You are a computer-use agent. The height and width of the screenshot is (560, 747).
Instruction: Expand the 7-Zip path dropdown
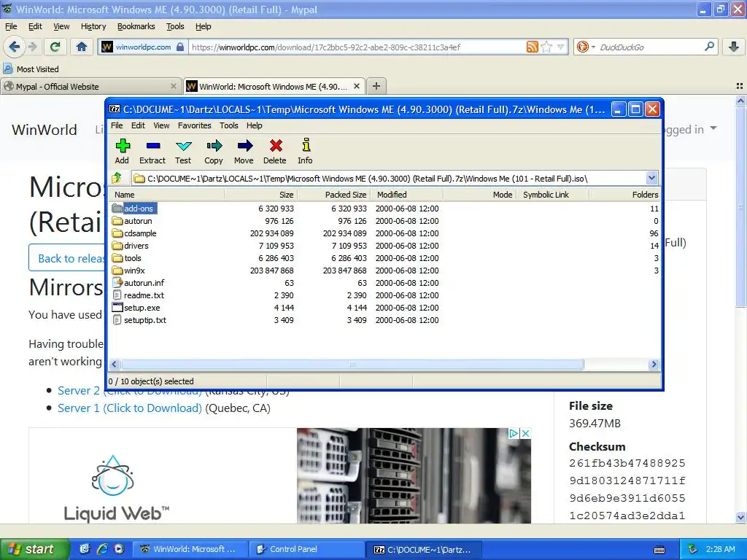[x=651, y=178]
